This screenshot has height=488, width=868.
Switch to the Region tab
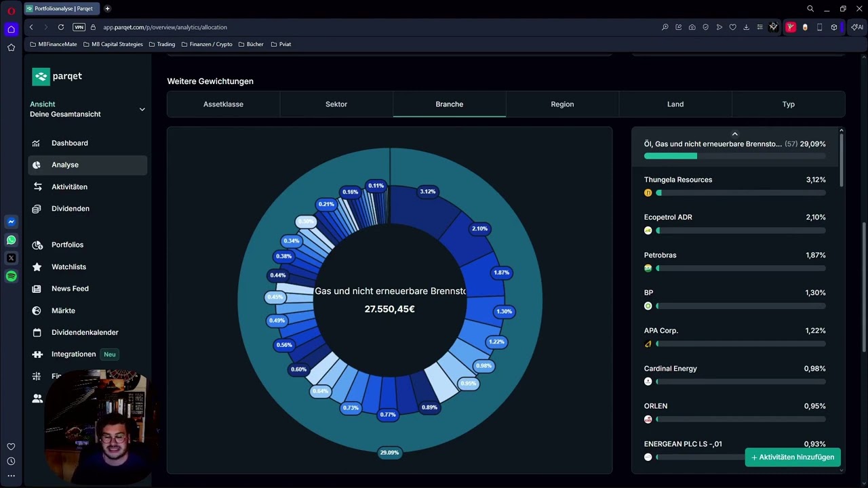[x=562, y=104]
